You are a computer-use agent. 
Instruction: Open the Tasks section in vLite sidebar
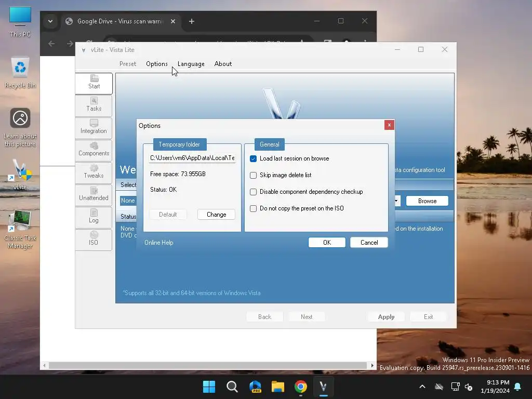[94, 105]
